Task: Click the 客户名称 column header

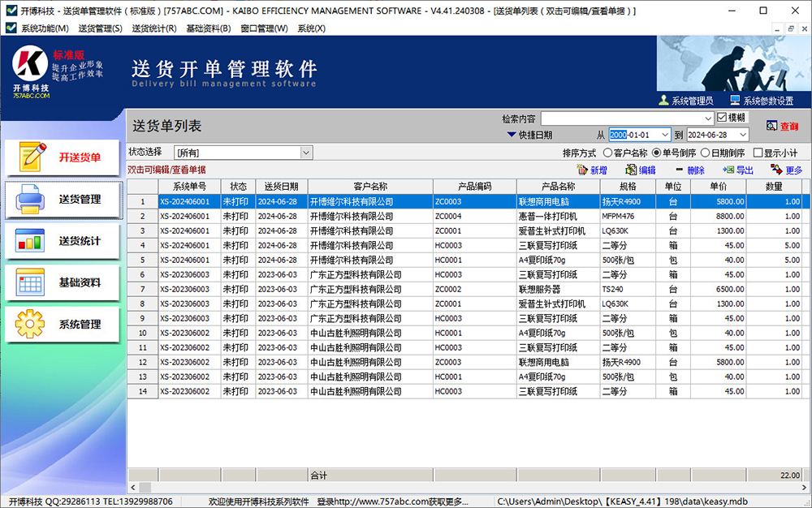Action: [x=370, y=186]
